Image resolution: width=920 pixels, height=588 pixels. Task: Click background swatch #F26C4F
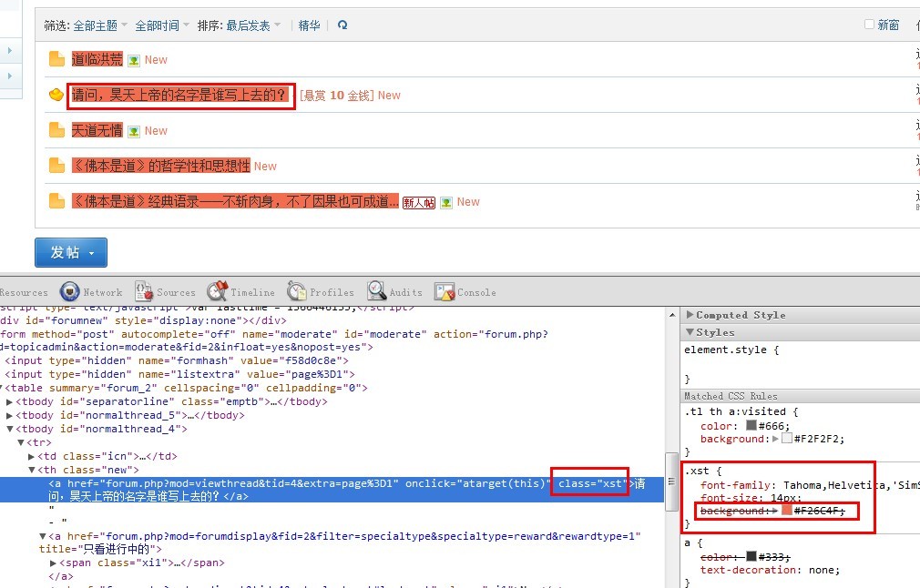(787, 510)
